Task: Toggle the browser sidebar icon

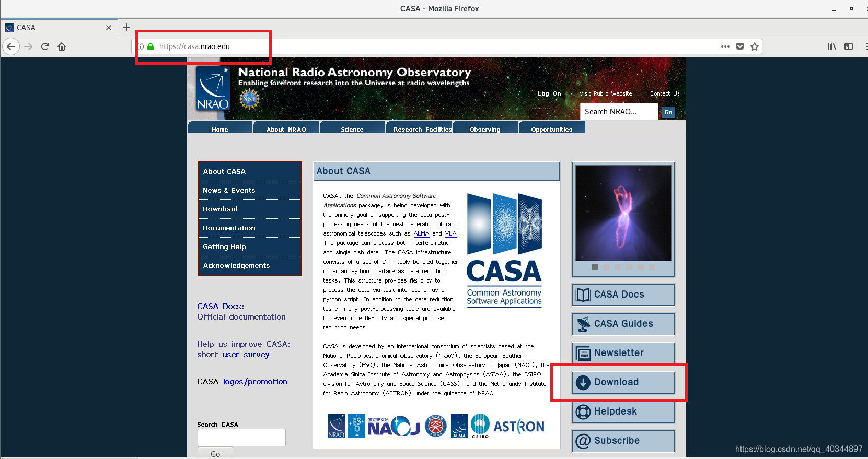Action: coord(849,46)
